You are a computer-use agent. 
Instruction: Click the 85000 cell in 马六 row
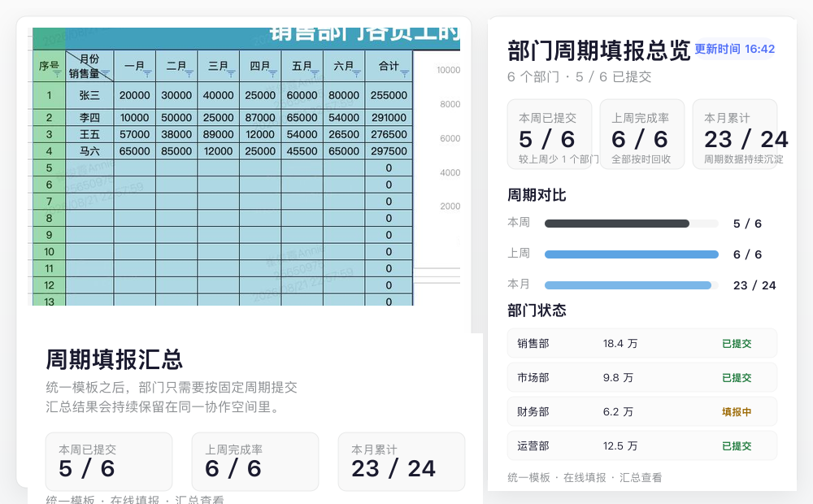[176, 151]
